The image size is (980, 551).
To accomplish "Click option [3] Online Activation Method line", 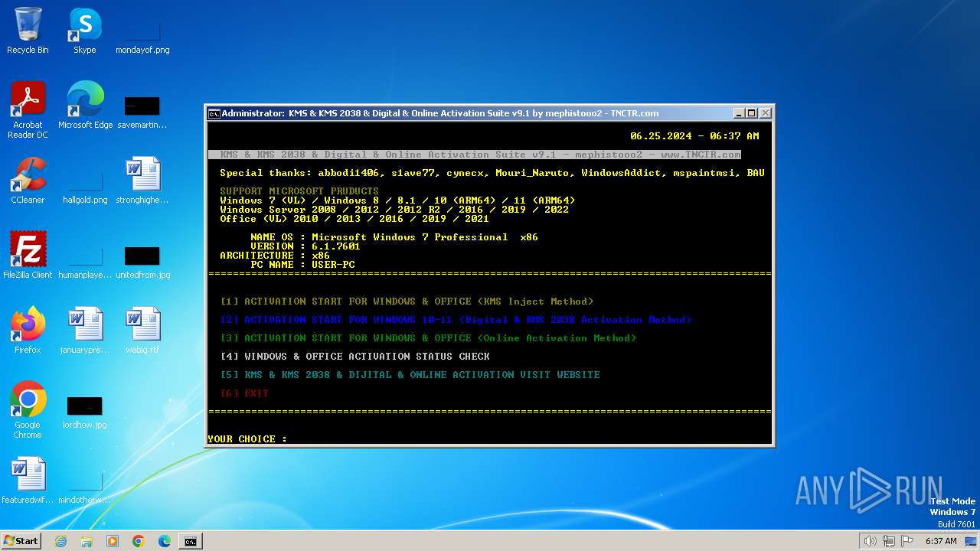I will tap(428, 338).
